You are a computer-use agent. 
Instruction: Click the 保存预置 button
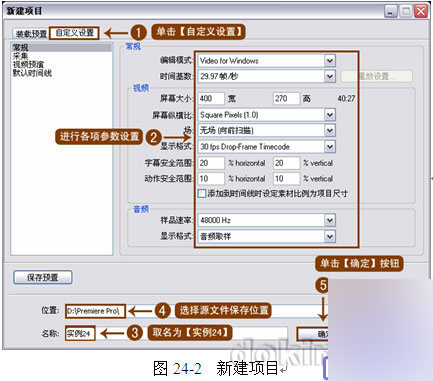pos(43,277)
